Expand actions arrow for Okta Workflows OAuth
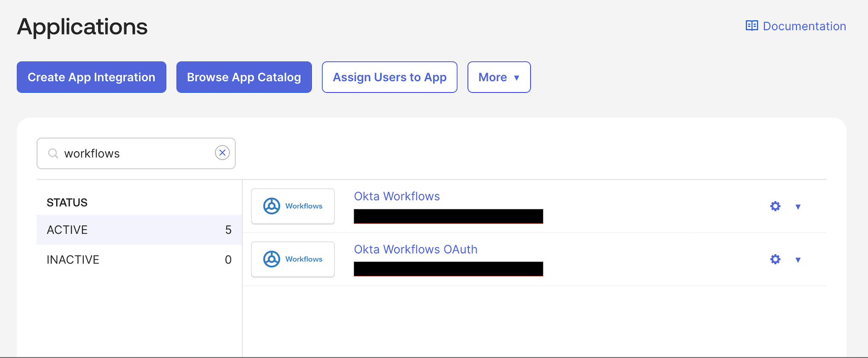868x358 pixels. (798, 260)
